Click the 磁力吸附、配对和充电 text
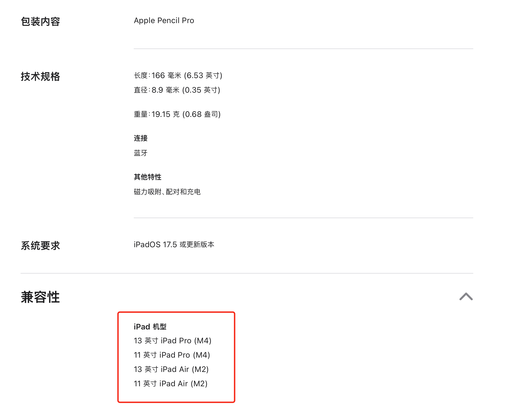The height and width of the screenshot is (420, 522). click(167, 192)
